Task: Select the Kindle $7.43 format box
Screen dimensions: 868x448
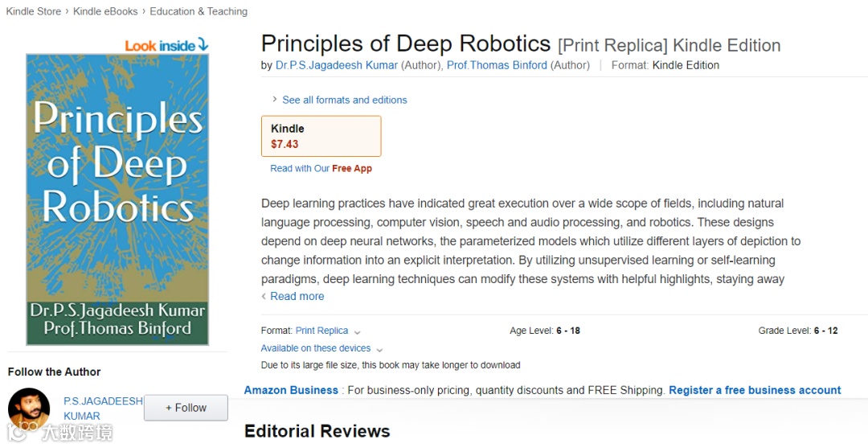Action: click(x=321, y=136)
